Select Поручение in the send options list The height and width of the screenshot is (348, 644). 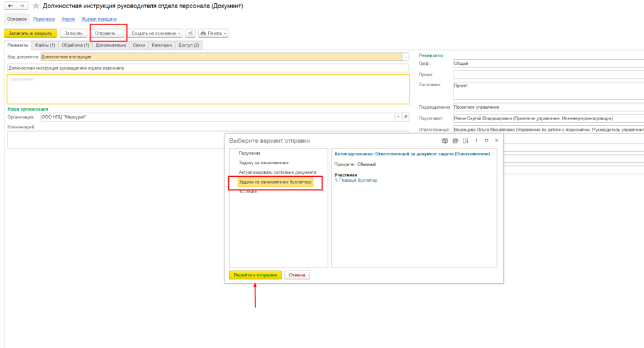point(249,153)
